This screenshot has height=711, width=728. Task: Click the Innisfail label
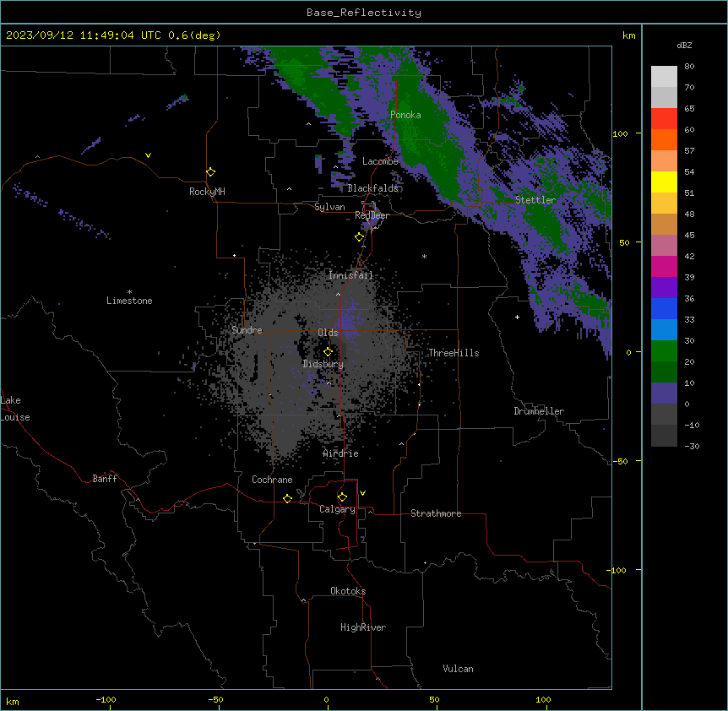point(350,275)
